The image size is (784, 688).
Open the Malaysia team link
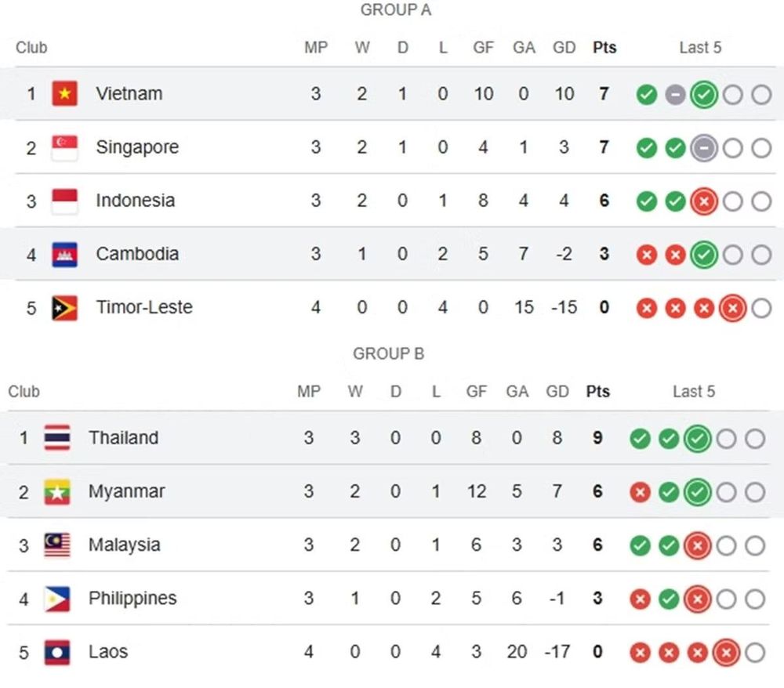tap(125, 545)
